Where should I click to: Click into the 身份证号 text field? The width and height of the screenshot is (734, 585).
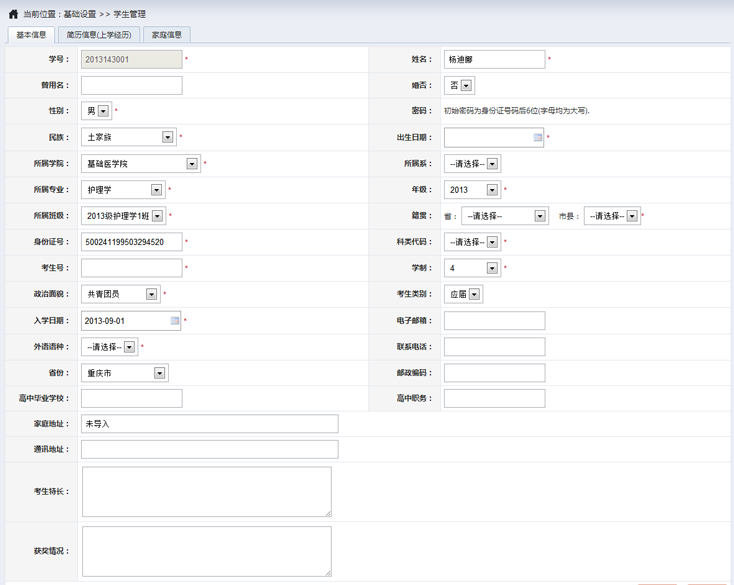131,242
